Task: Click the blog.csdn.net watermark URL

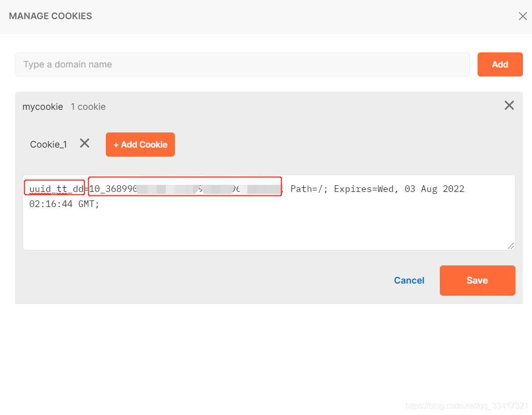Action: click(467, 406)
